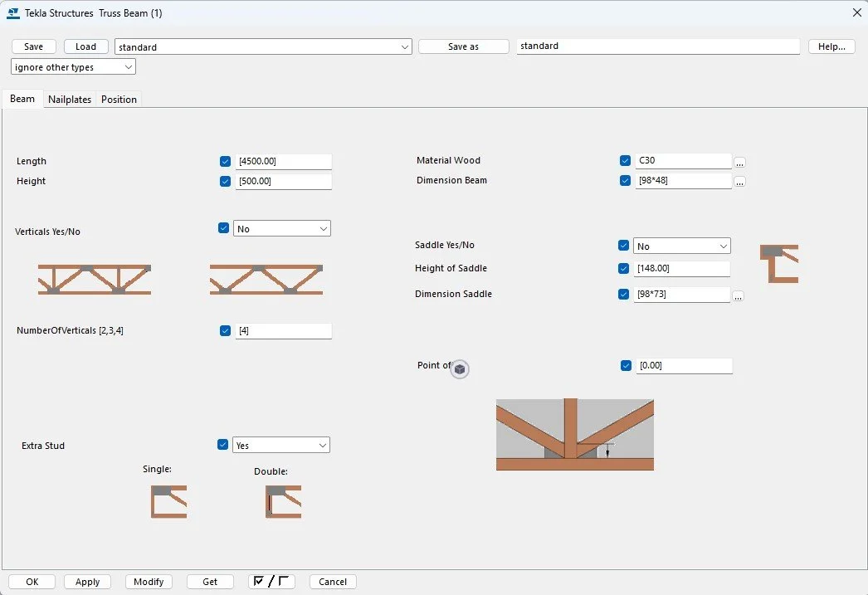
Task: Uncheck the Length checkbox
Action: pyautogui.click(x=226, y=161)
